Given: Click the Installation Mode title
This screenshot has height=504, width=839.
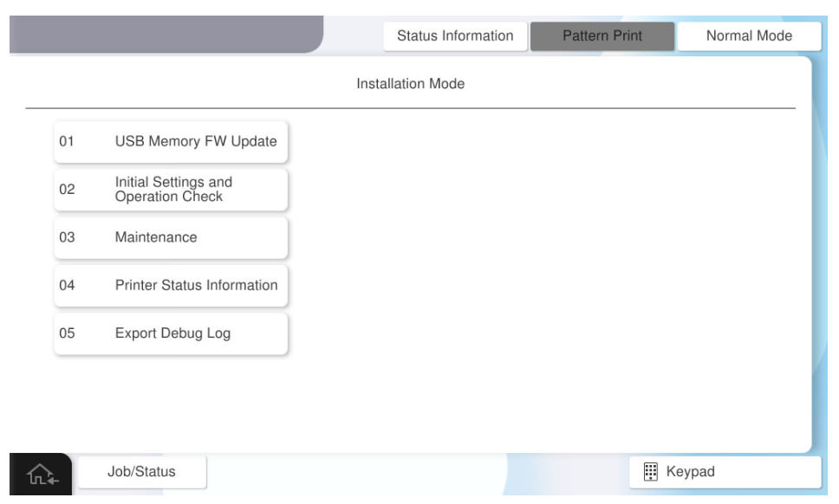Looking at the screenshot, I should [410, 85].
